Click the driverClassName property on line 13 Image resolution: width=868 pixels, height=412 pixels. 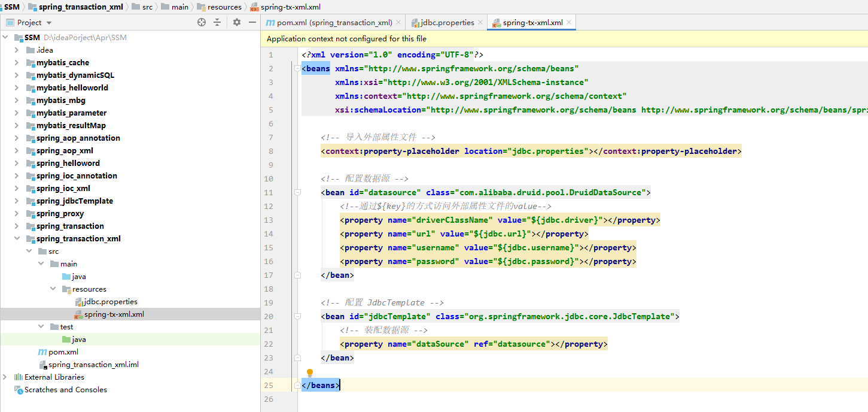point(500,220)
